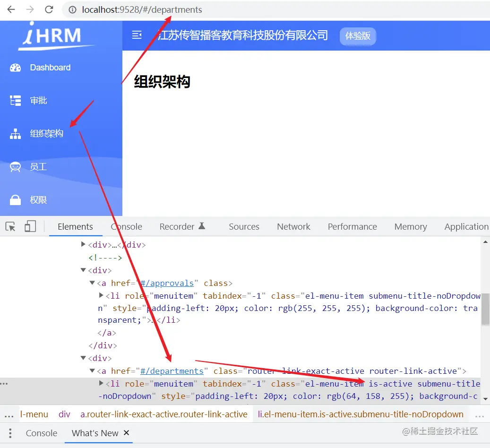
Task: Click the site info icon in address bar
Action: pos(72,10)
